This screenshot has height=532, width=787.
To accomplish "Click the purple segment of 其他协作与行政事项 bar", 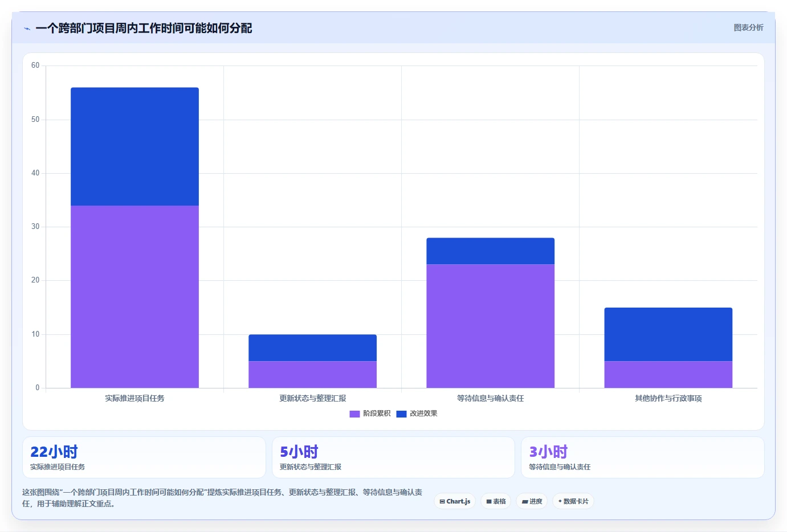I will (668, 375).
